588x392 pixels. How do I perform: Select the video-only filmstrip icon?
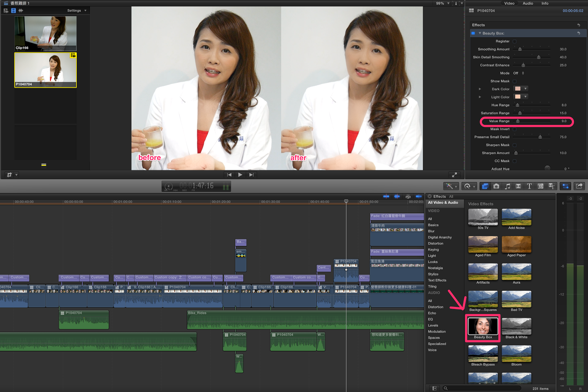(x=14, y=11)
